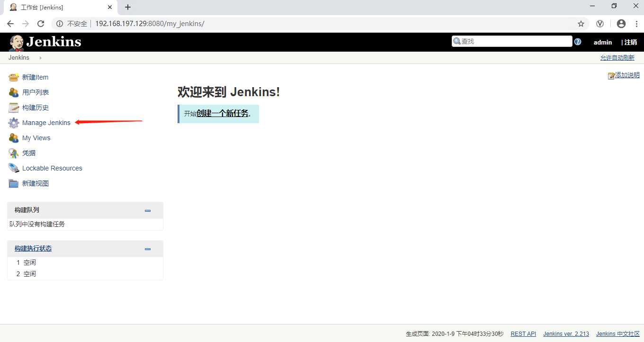Image resolution: width=644 pixels, height=342 pixels.
Task: Expand the Jenkins breadcrumb arrow menu
Action: pos(40,58)
